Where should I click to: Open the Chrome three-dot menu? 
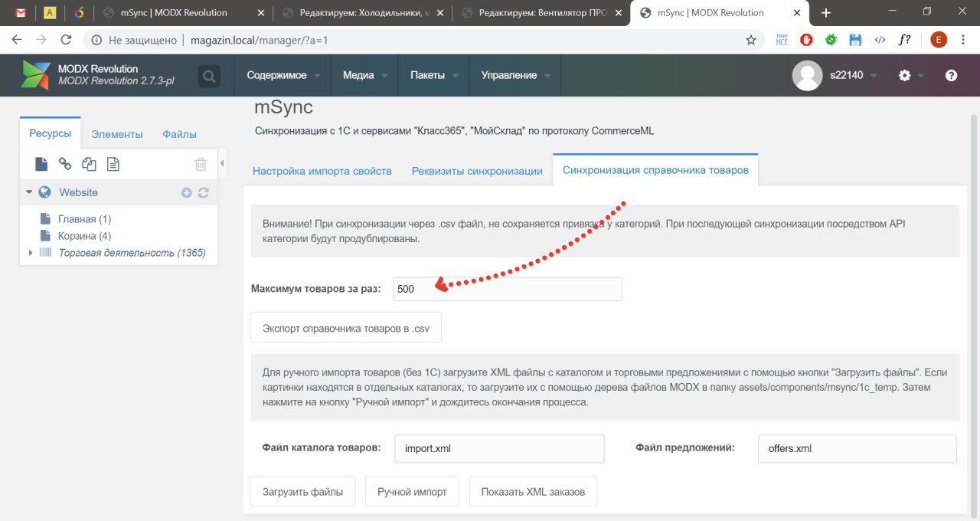963,40
